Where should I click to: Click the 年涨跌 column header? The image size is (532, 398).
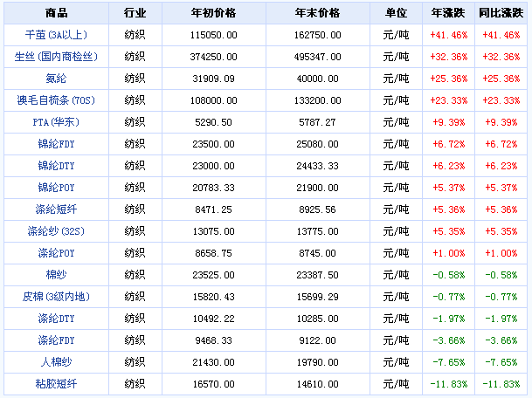click(449, 13)
